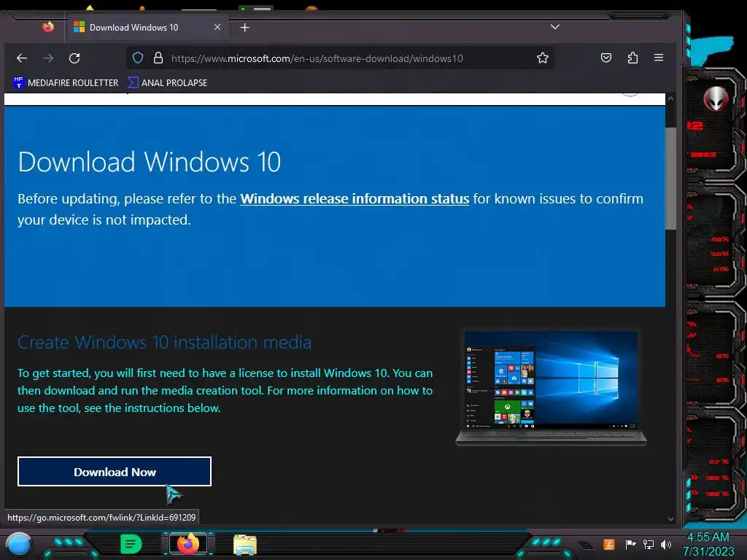Open the tracking protection shield icon

[x=138, y=58]
